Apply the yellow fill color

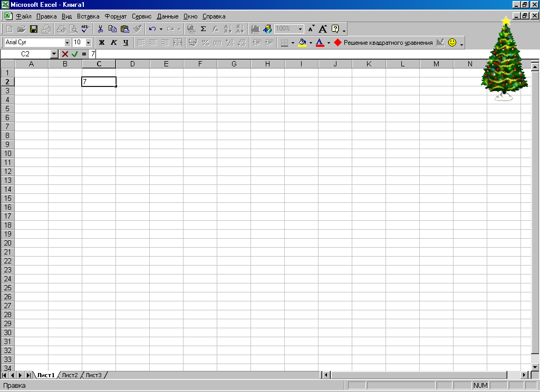click(302, 43)
